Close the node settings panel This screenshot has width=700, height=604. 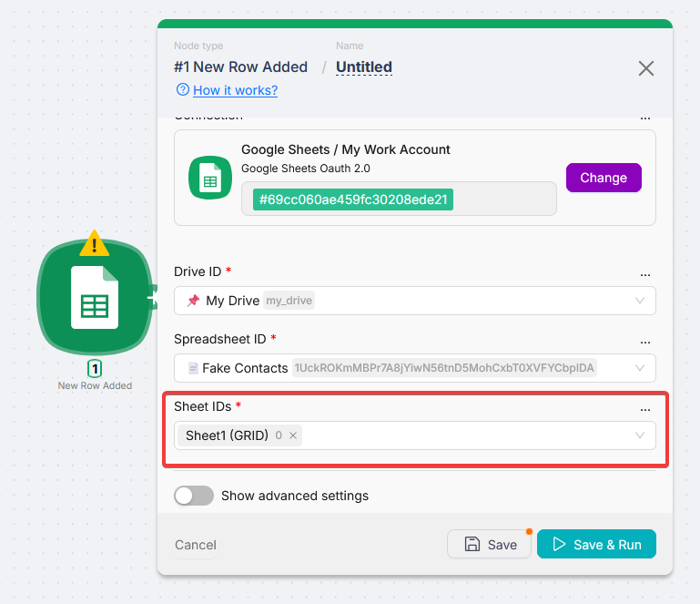[x=646, y=68]
